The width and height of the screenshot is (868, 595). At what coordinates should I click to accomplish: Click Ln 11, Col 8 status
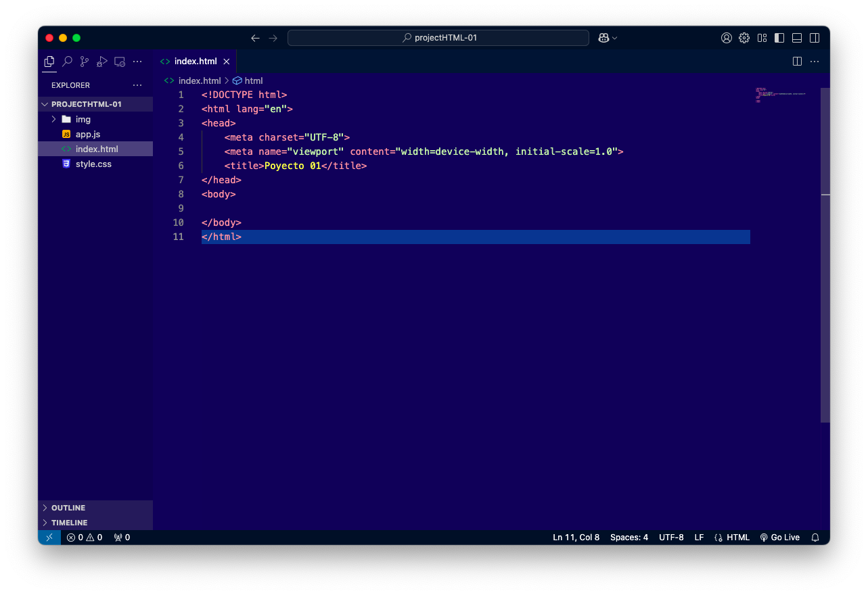click(x=576, y=538)
